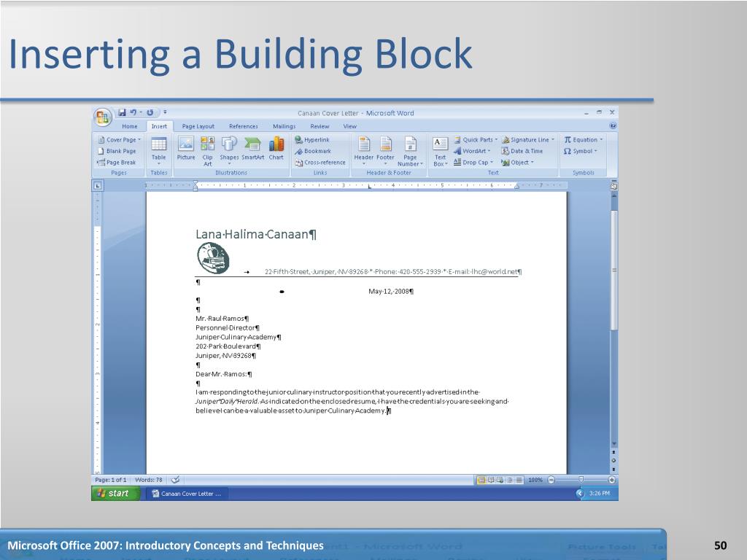Open the Windows start menu
Image resolution: width=747 pixels, height=560 pixels.
[x=115, y=494]
